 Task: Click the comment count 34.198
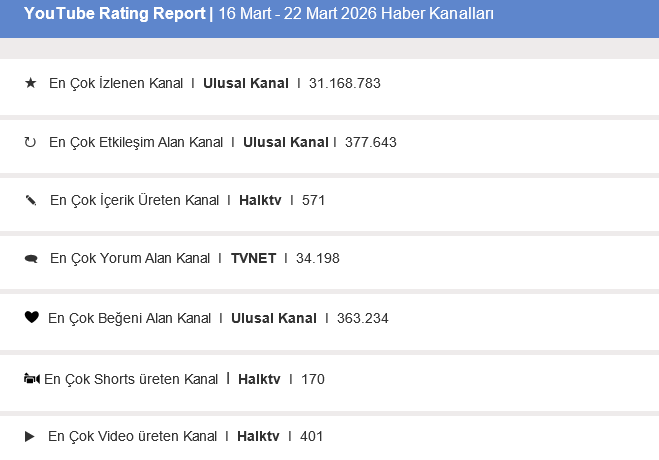tap(317, 258)
